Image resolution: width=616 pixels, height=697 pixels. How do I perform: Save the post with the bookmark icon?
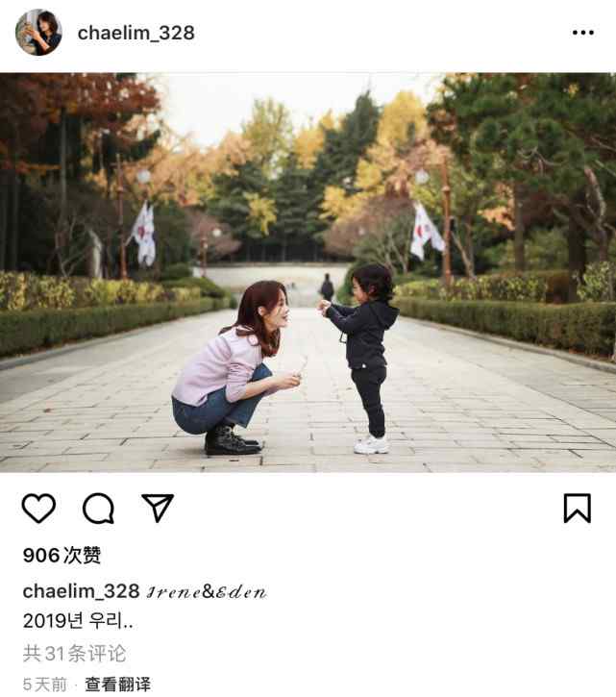click(578, 508)
